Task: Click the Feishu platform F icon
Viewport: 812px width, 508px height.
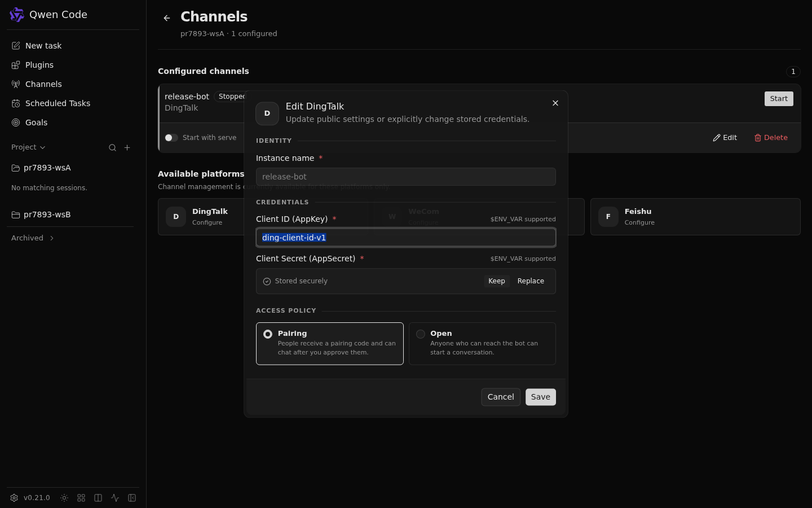Action: (x=608, y=217)
